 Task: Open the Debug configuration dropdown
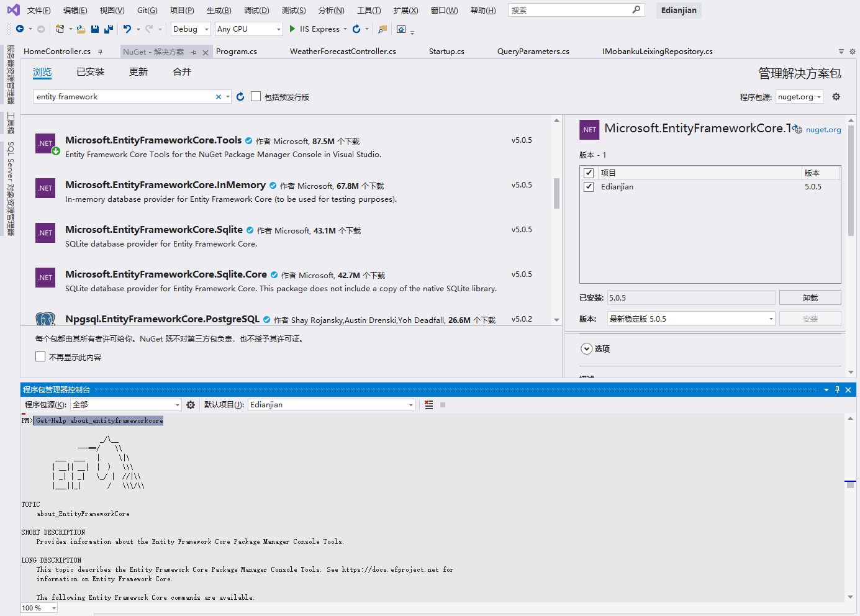(x=191, y=29)
